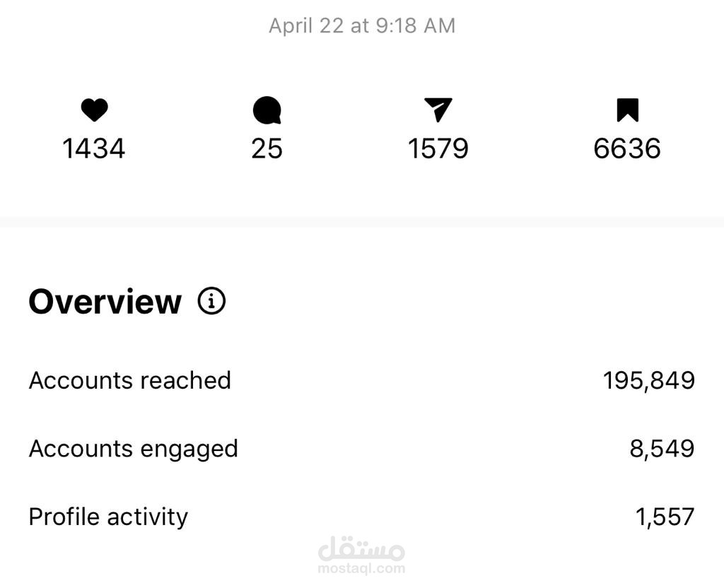Open the Accounts reached row label

(x=129, y=380)
